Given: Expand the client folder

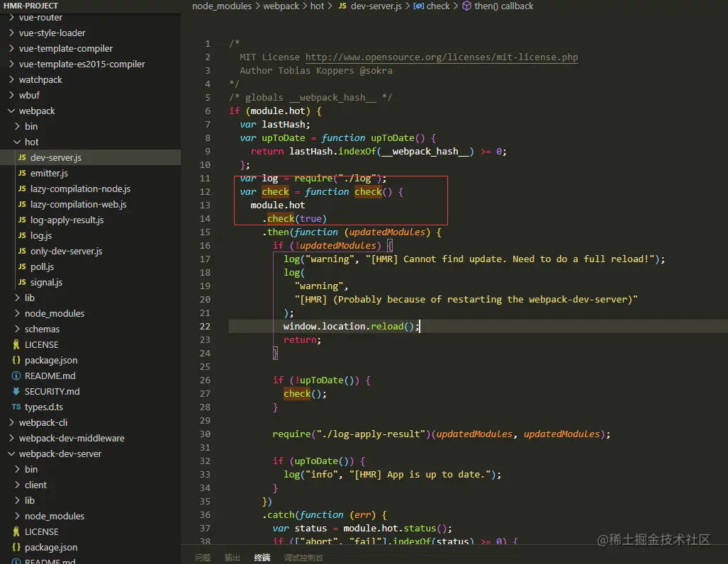Looking at the screenshot, I should pos(17,485).
